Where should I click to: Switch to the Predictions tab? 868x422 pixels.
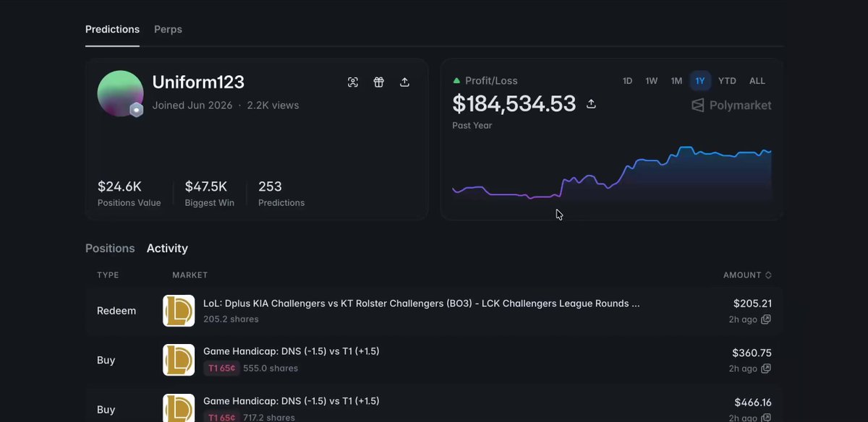pyautogui.click(x=112, y=30)
